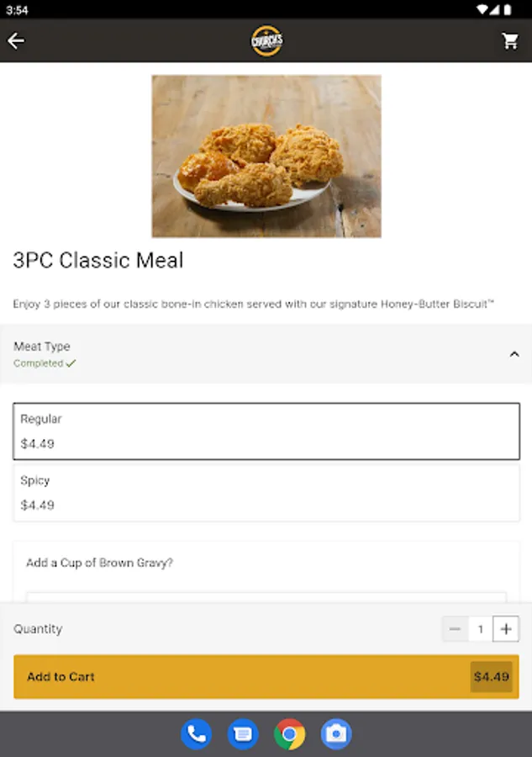Screen dimensions: 532x757
Task: Select the Spicy meat type option
Action: [266, 493]
